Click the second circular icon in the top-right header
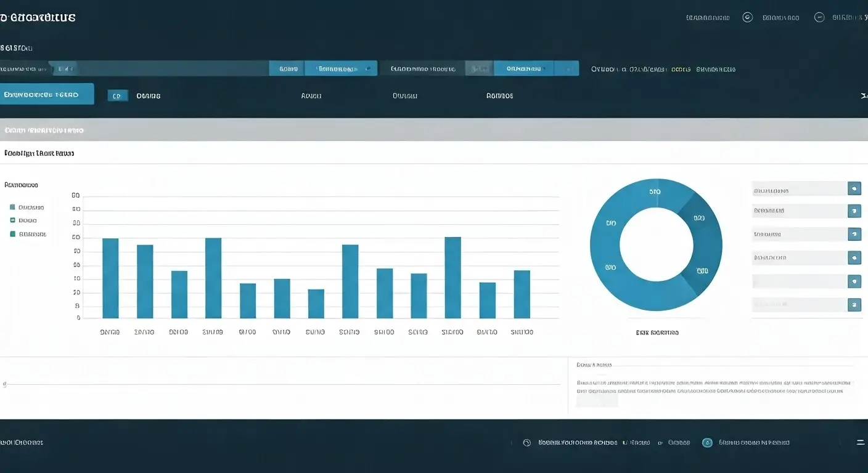This screenshot has width=868, height=473. pos(819,17)
